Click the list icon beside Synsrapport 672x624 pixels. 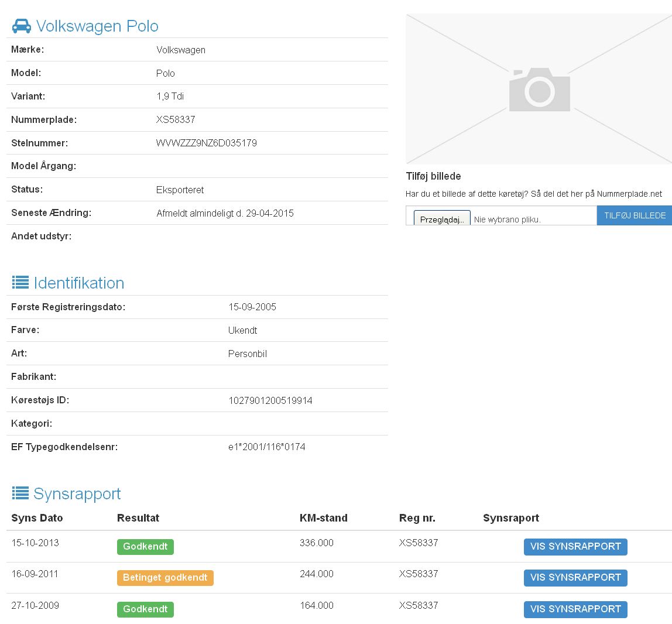point(20,493)
